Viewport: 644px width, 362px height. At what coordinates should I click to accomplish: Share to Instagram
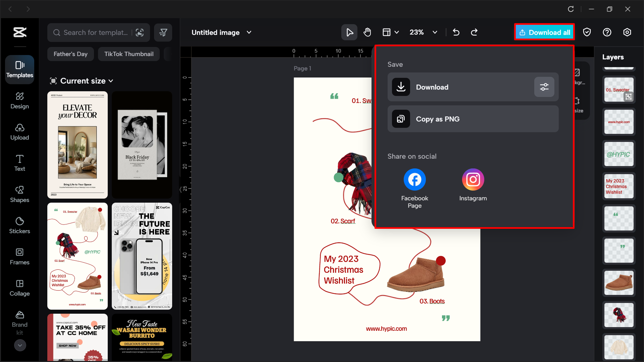(x=473, y=185)
